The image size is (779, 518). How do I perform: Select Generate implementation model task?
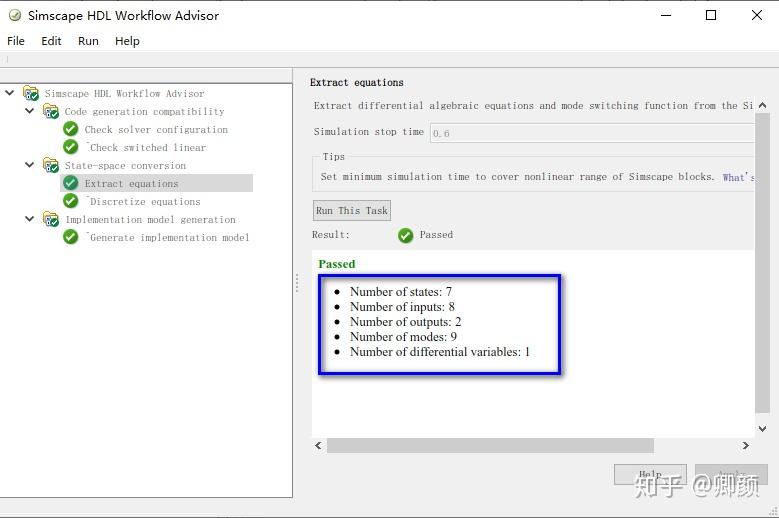point(169,237)
